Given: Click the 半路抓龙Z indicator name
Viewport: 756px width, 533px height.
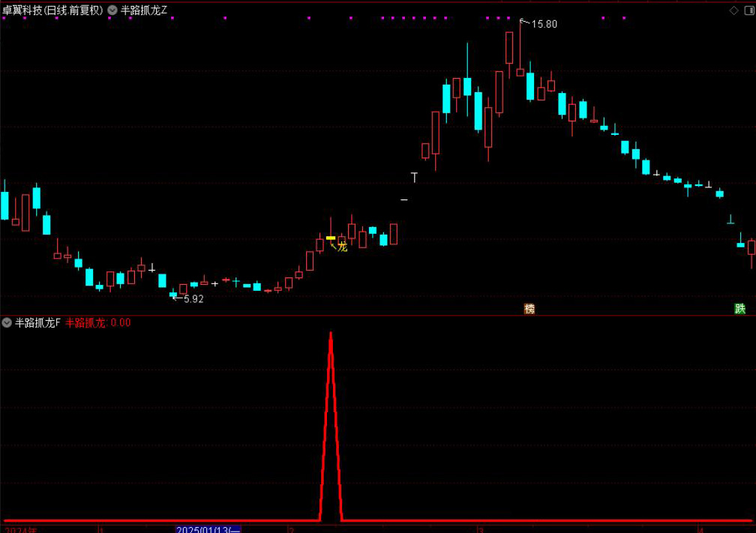Looking at the screenshot, I should pos(144,10).
